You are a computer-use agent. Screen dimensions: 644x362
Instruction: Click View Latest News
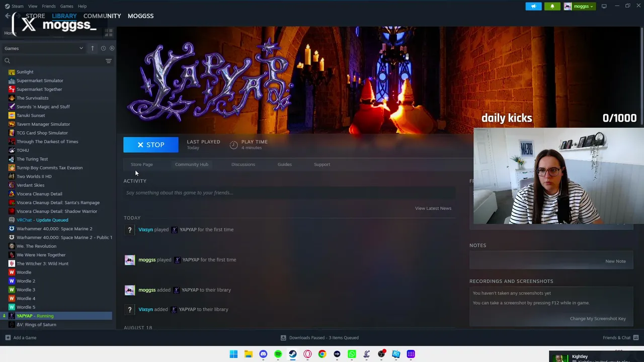[433, 208]
